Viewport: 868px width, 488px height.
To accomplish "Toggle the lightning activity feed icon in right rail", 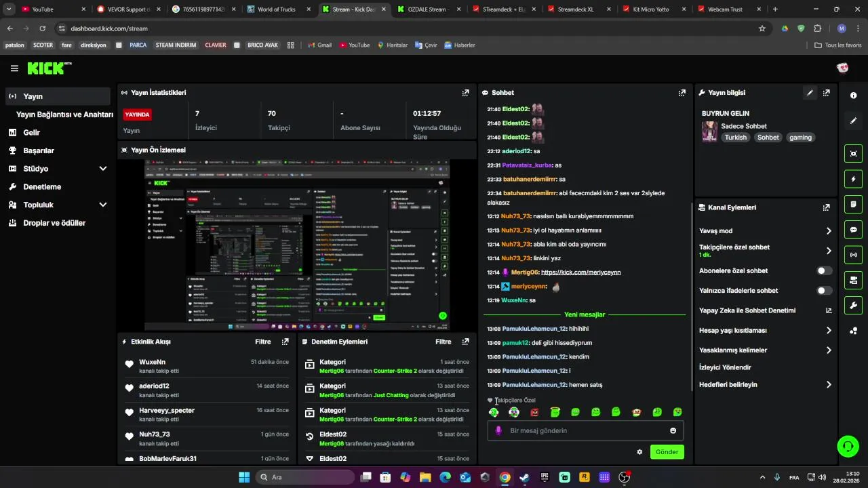I will point(853,179).
